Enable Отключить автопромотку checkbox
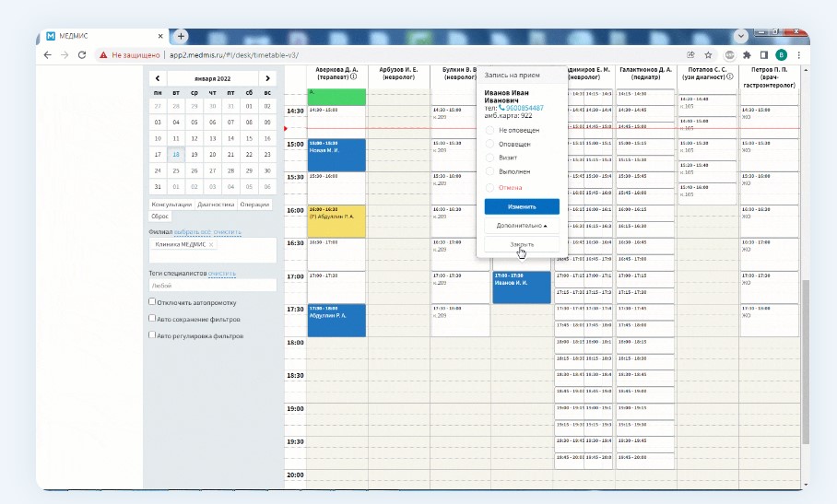The height and width of the screenshot is (504, 837). pos(152,302)
